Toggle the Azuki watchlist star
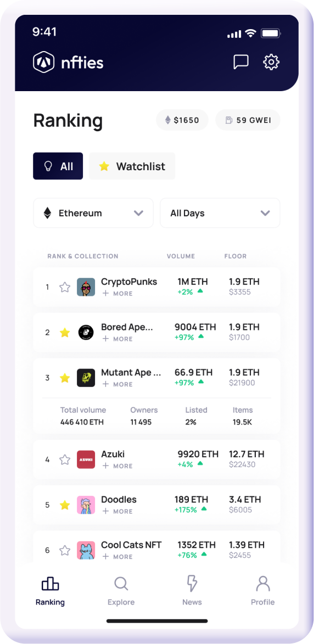314x644 pixels. click(65, 460)
